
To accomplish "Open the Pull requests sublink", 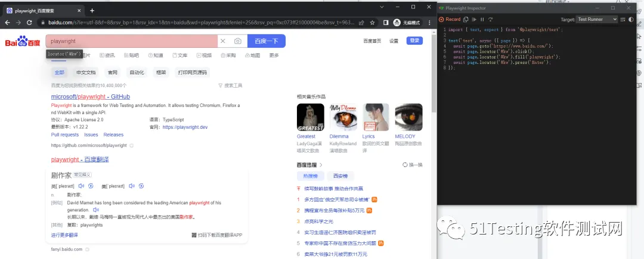I will click(x=65, y=135).
